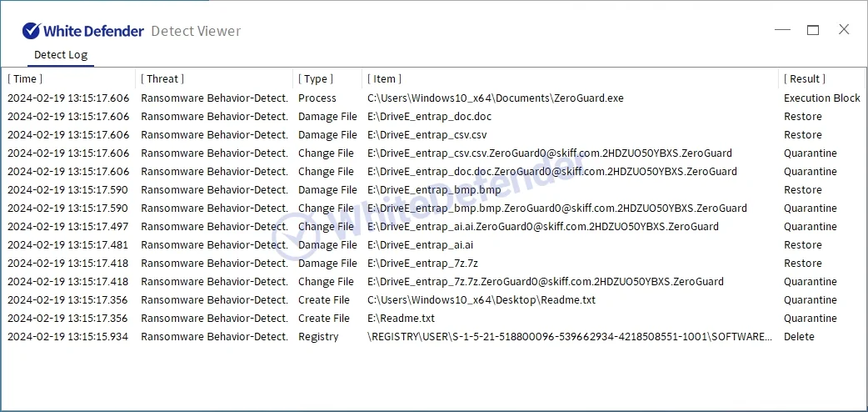Maximize the Detect Viewer window
The height and width of the screenshot is (412, 868).
(813, 30)
